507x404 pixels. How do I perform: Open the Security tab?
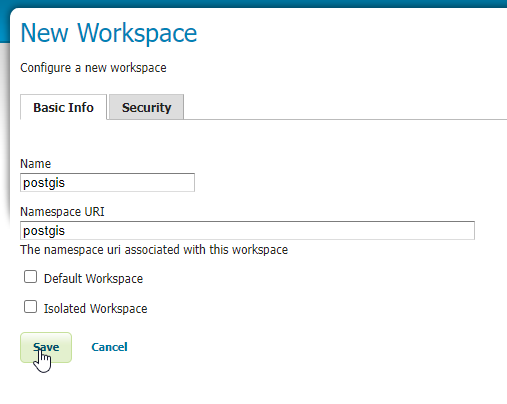pyautogui.click(x=146, y=107)
